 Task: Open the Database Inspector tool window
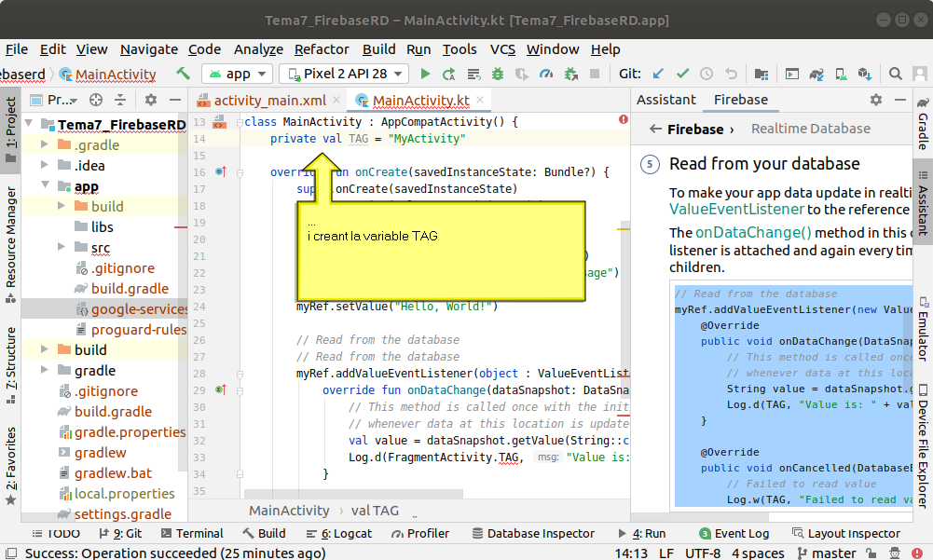[533, 533]
